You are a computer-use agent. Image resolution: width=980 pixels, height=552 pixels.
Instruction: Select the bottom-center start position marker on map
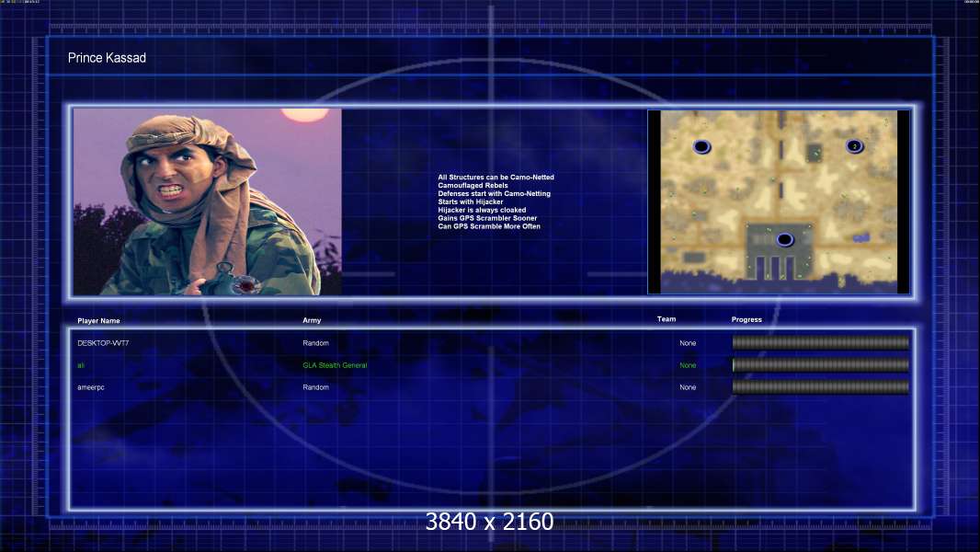[785, 239]
